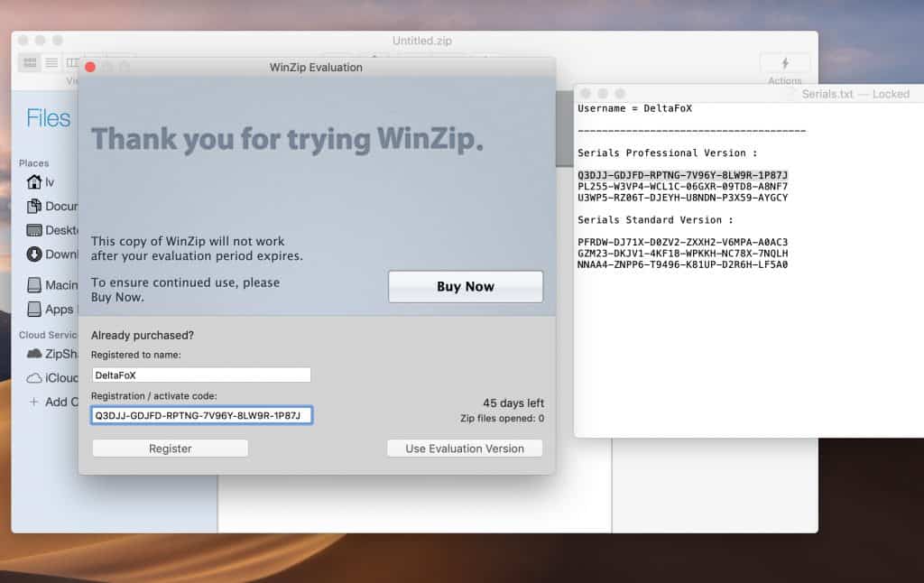Switch to list view in Untitled.zip toolbar
The width and height of the screenshot is (924, 583).
coord(51,62)
